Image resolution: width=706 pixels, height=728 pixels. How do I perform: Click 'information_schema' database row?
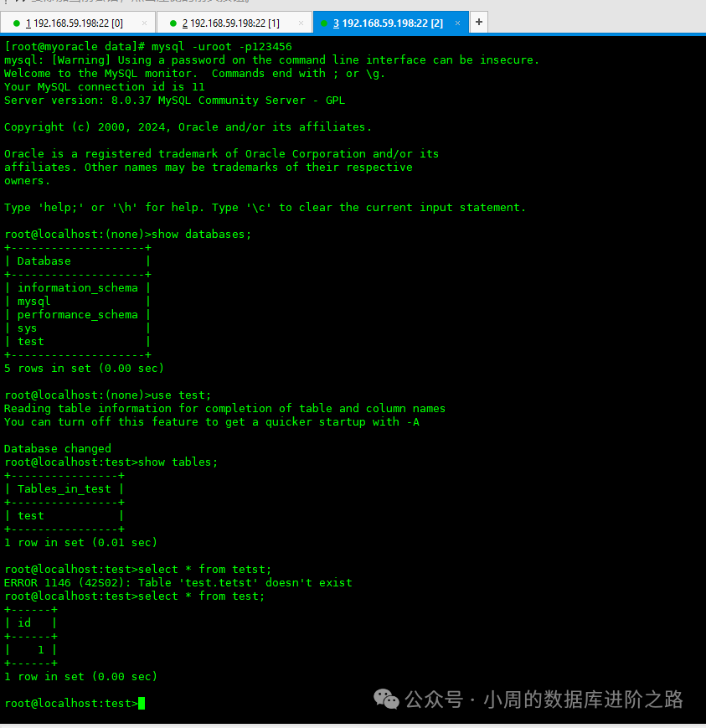point(78,288)
